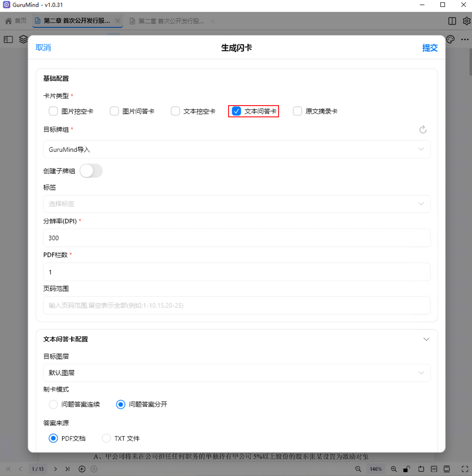Zoom in with the magnifier plus
This screenshot has height=476, width=472.
click(394, 469)
